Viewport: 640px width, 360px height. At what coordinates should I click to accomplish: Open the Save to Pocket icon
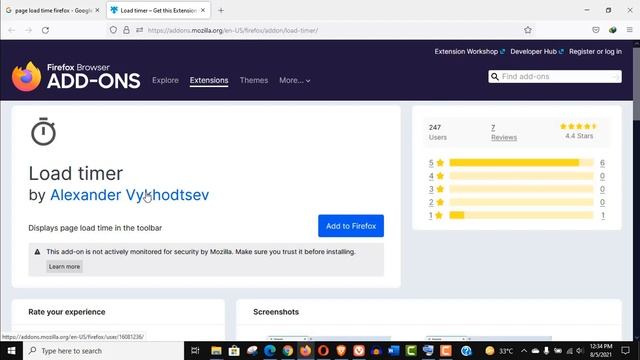[x=596, y=30]
